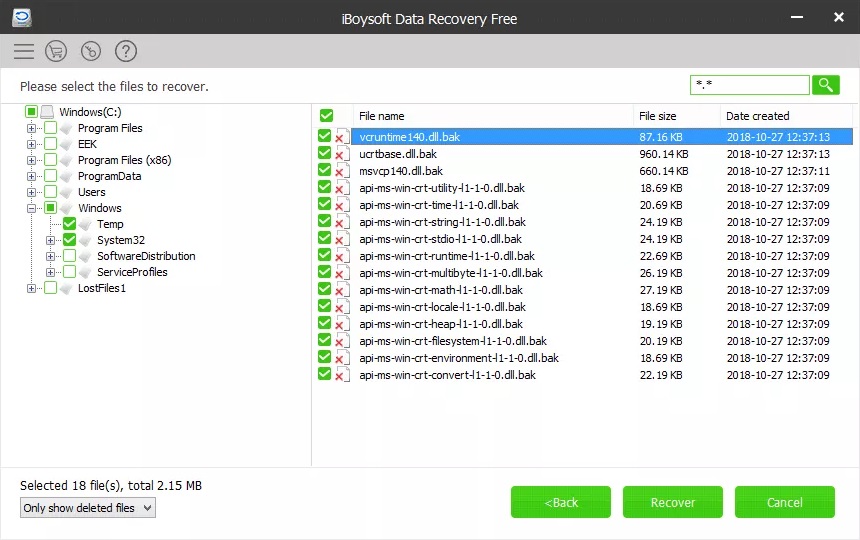860x540 pixels.
Task: Click the <Back button
Action: [561, 502]
